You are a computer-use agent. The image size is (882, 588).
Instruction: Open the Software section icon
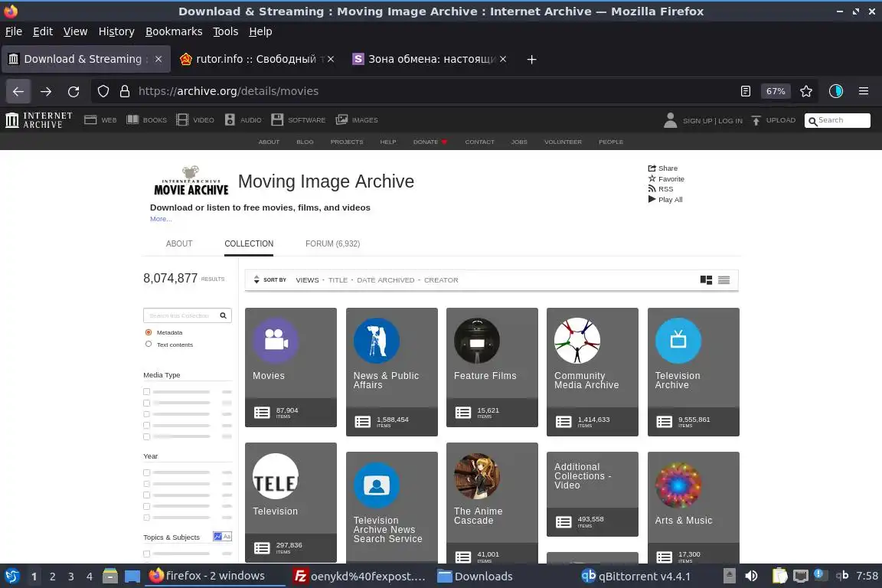pos(277,120)
